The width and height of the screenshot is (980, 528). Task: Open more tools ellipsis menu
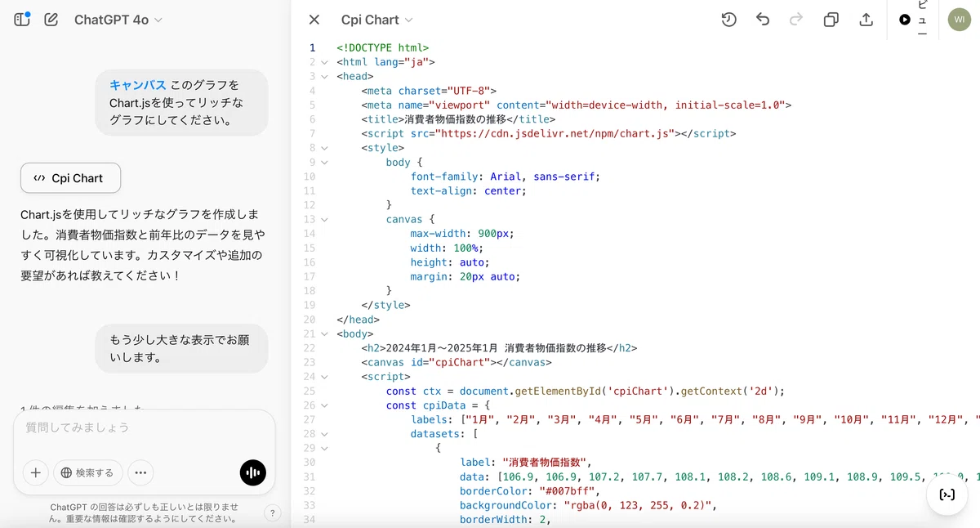click(x=140, y=472)
